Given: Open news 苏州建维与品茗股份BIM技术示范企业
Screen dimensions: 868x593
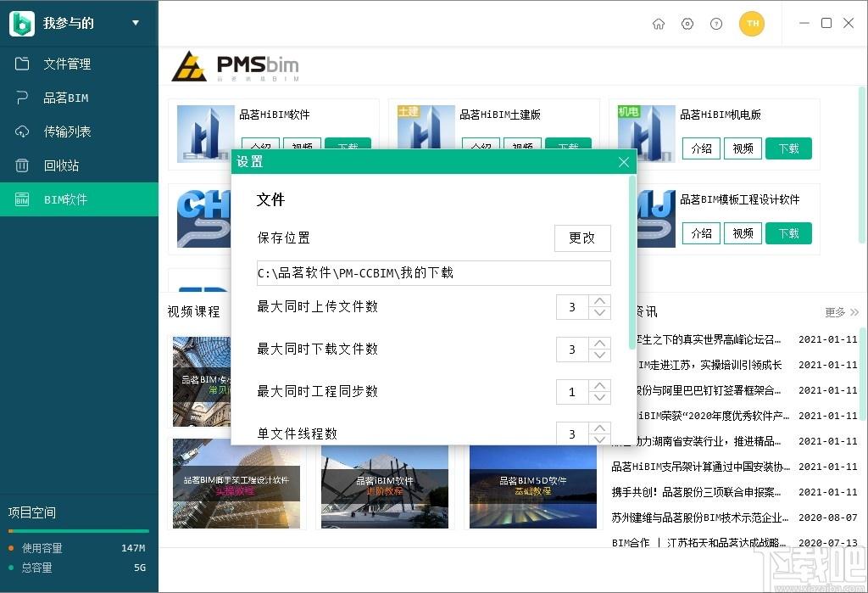Looking at the screenshot, I should click(x=700, y=517).
